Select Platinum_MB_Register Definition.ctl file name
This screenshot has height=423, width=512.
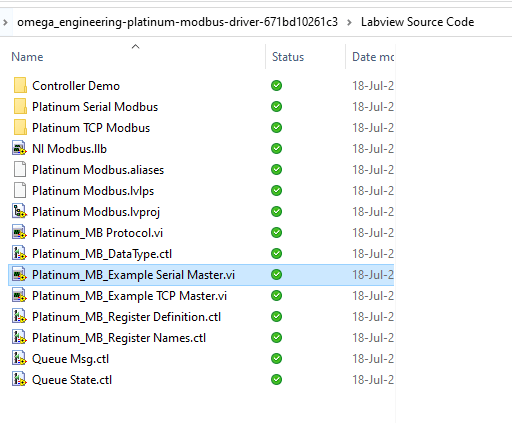click(x=126, y=317)
